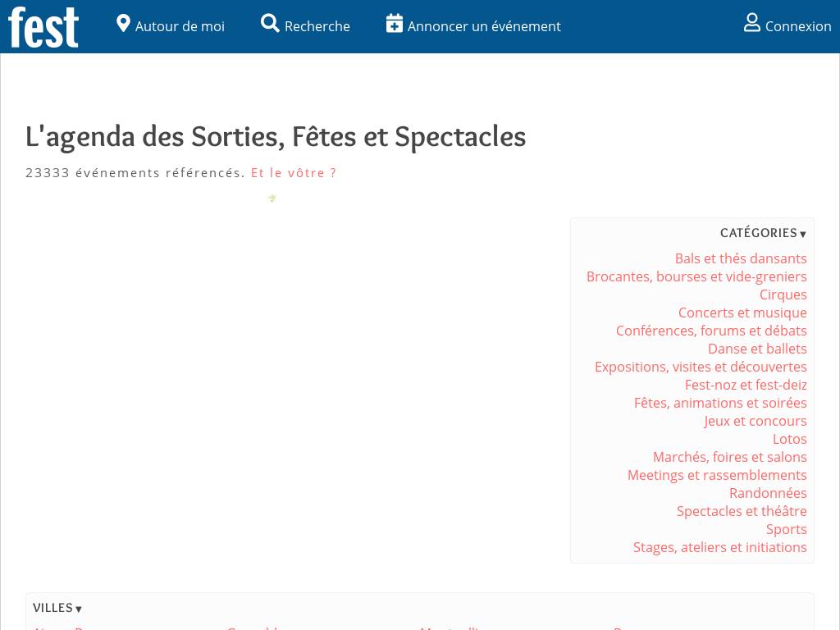This screenshot has height=630, width=840.
Task: Click the map pin icon
Action: point(124,24)
